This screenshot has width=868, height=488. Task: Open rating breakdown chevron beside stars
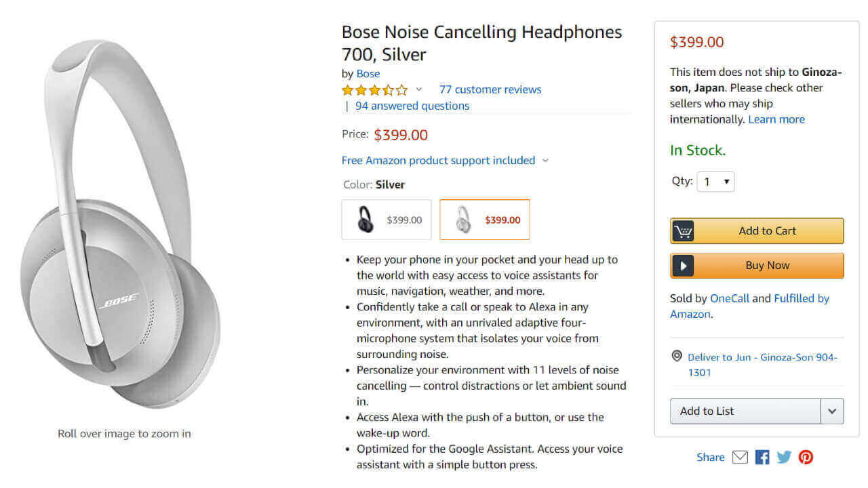click(x=418, y=89)
